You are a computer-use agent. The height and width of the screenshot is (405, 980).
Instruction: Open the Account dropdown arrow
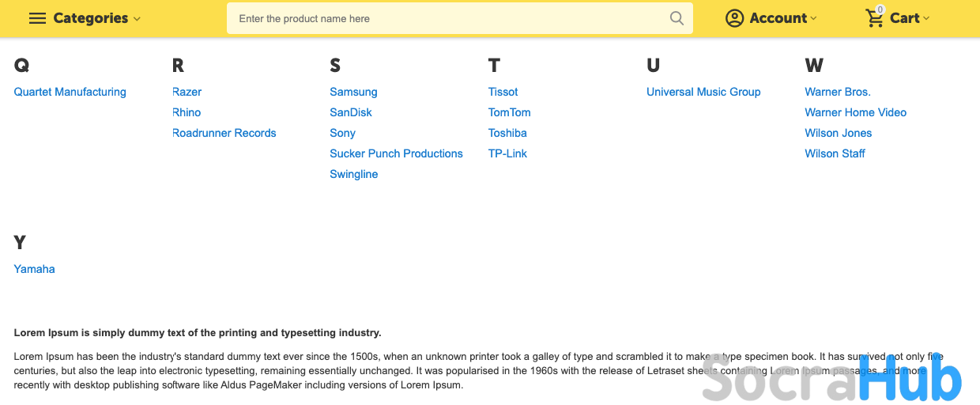814,19
